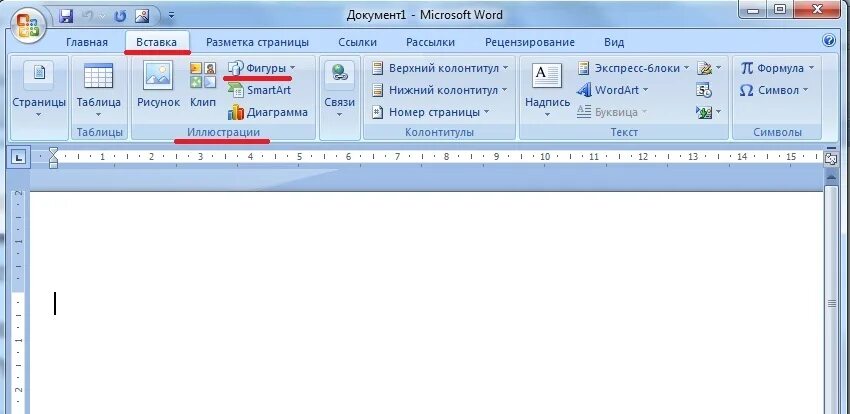
Task: Open Word help question mark
Action: tap(829, 40)
